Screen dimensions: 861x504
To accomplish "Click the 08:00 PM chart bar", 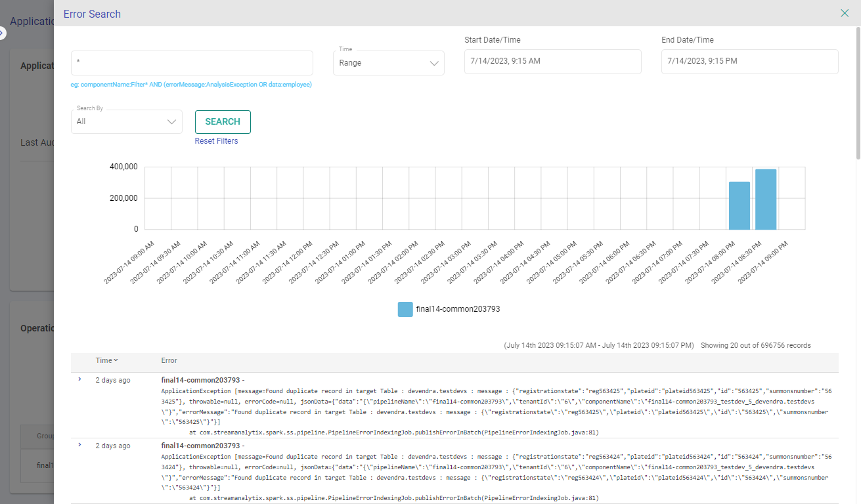I will click(x=740, y=205).
